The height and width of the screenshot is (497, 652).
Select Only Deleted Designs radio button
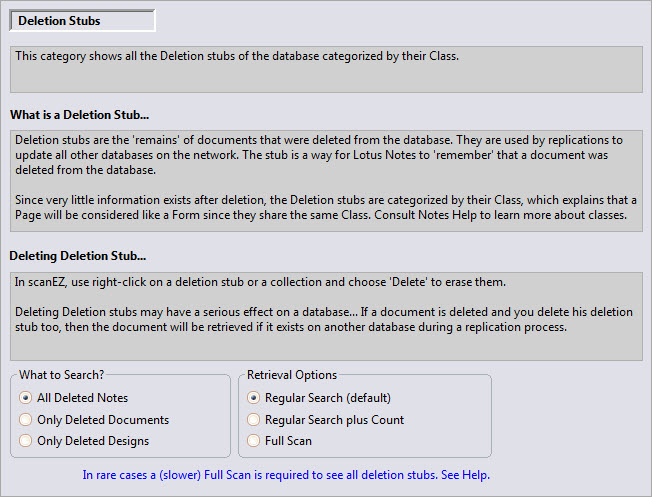click(x=26, y=441)
